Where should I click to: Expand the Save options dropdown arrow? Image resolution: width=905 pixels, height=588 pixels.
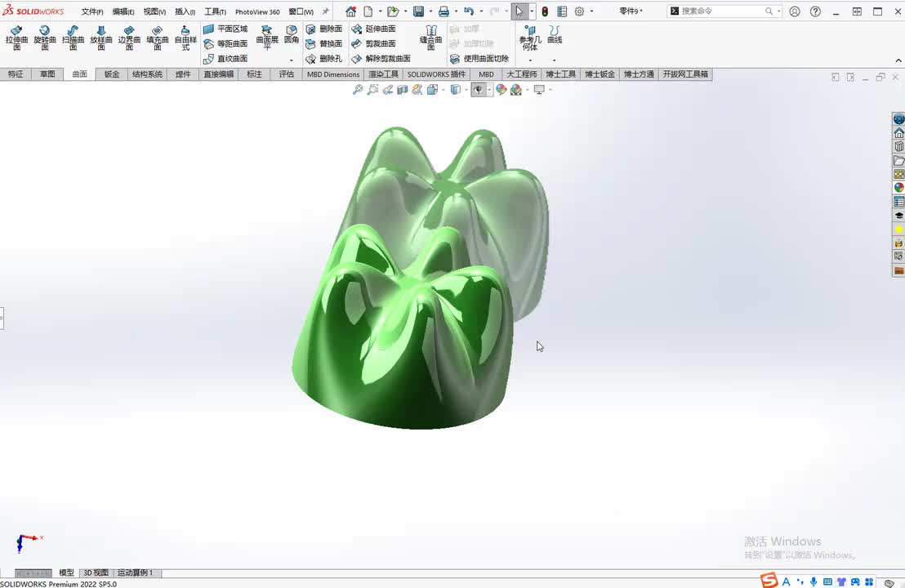click(x=430, y=11)
